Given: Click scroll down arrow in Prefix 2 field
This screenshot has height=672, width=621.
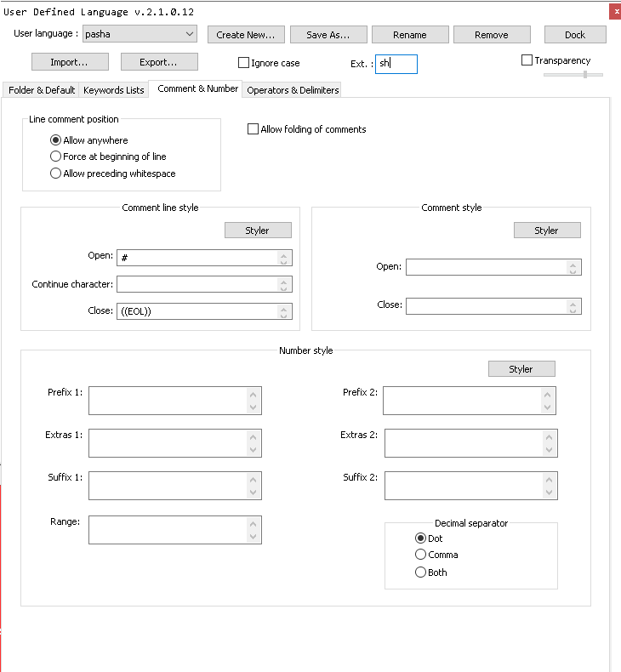Looking at the screenshot, I should pyautogui.click(x=547, y=407).
